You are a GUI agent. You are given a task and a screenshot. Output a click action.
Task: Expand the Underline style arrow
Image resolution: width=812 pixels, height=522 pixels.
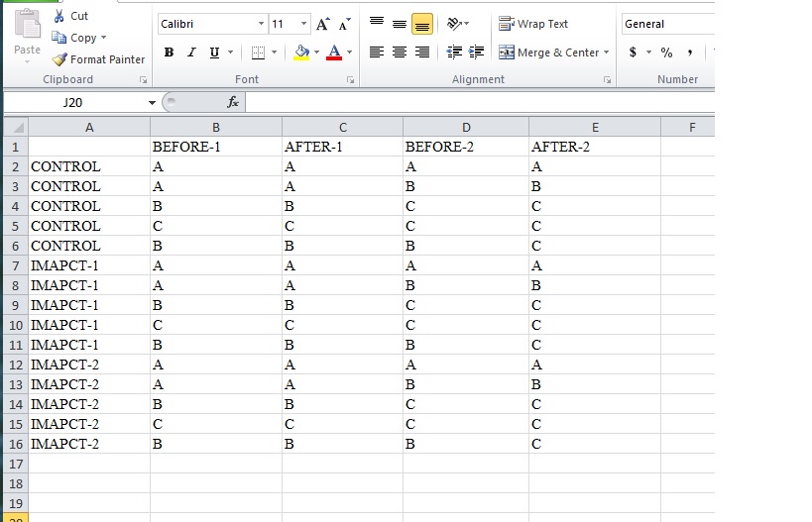coord(230,52)
